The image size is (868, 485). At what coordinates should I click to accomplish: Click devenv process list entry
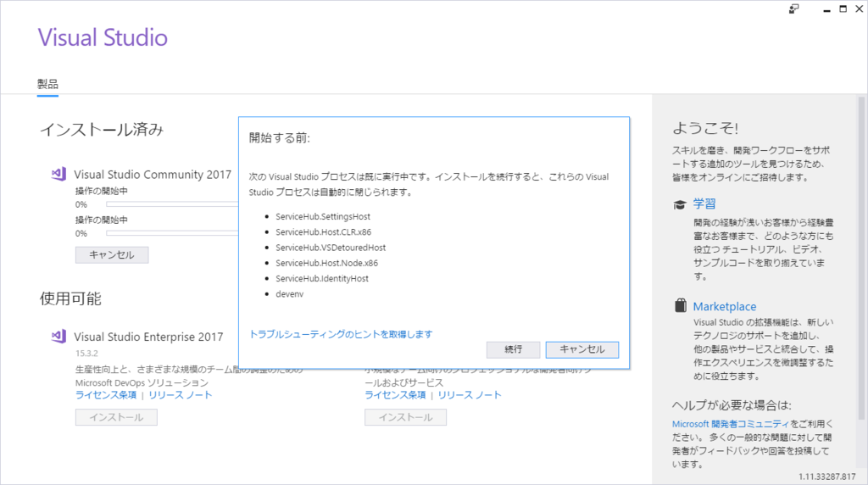(290, 294)
